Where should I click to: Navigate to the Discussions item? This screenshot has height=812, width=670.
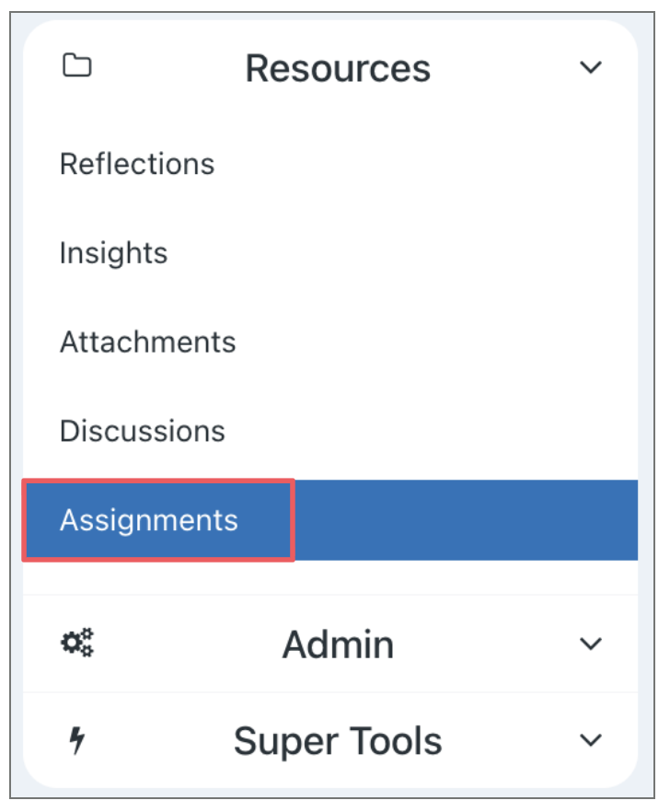tap(143, 431)
